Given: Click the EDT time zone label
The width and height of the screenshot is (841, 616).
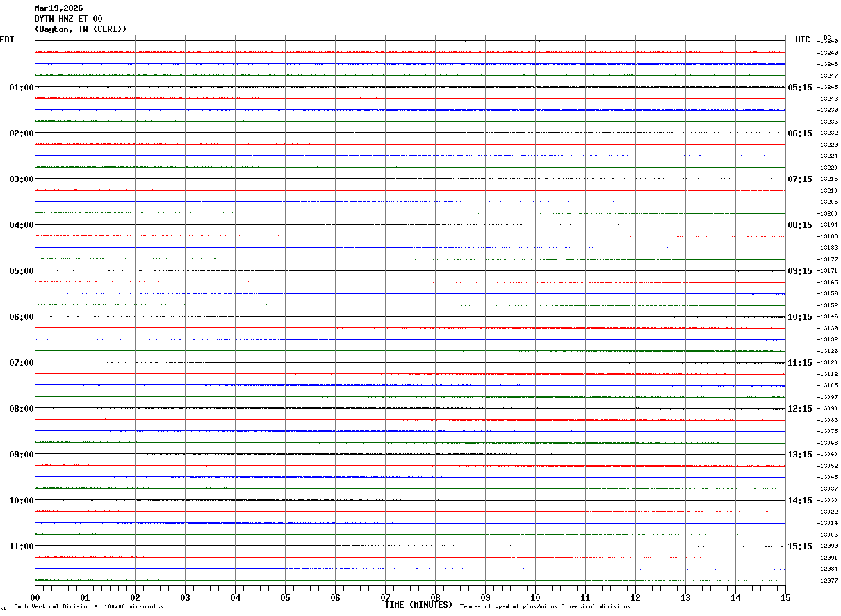Looking at the screenshot, I should point(7,40).
